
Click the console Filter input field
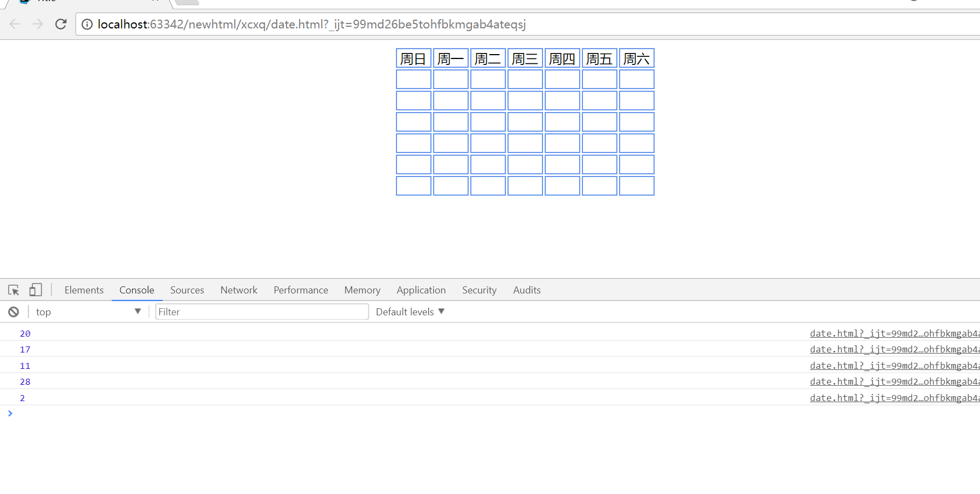point(262,311)
